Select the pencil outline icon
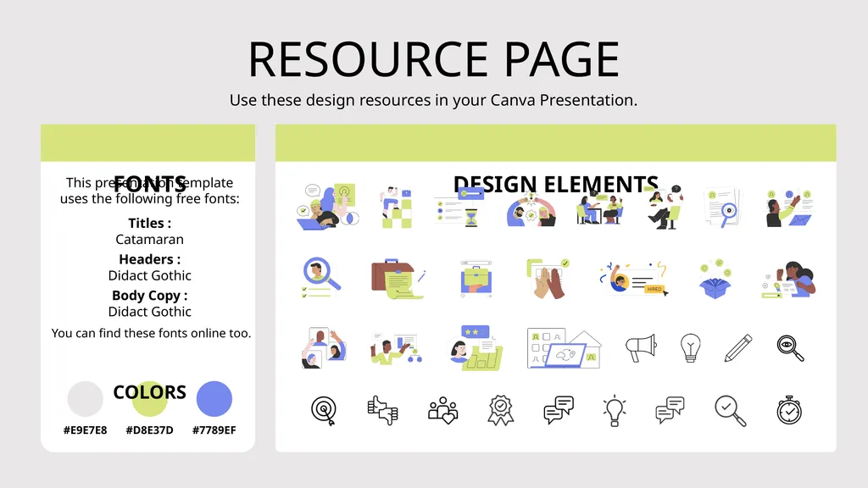This screenshot has width=868, height=488. 738,348
